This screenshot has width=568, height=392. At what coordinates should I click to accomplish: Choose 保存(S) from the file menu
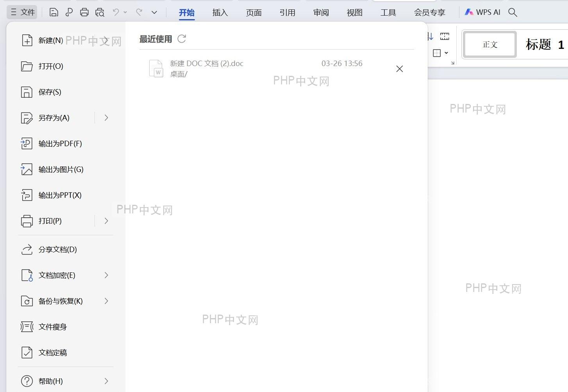pos(66,92)
